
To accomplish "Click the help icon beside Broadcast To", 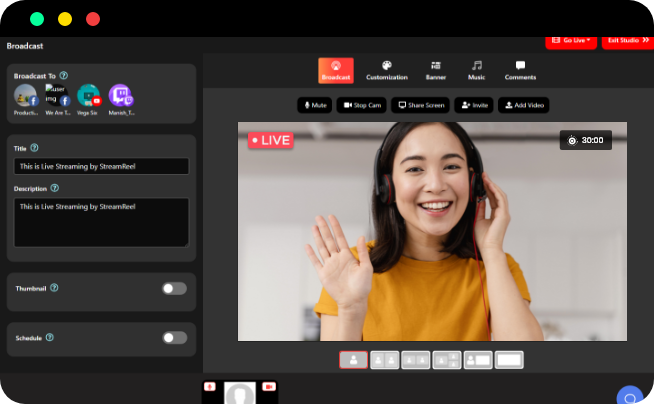I will click(64, 75).
